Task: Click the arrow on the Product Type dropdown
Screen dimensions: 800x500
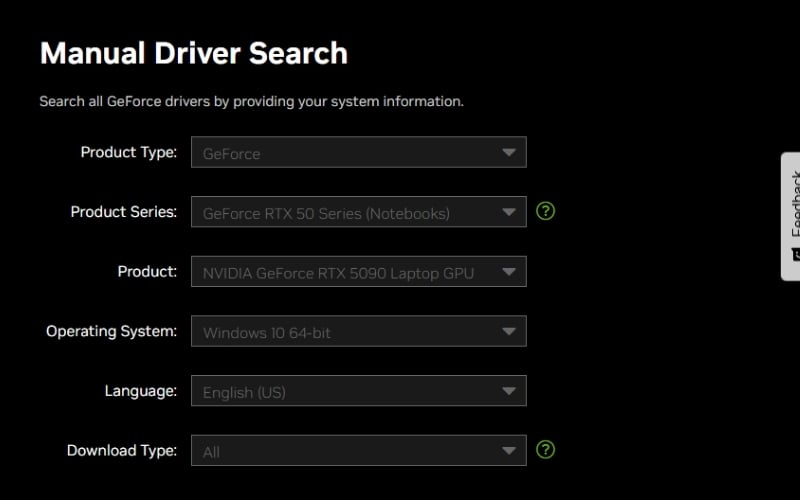Action: tap(508, 153)
